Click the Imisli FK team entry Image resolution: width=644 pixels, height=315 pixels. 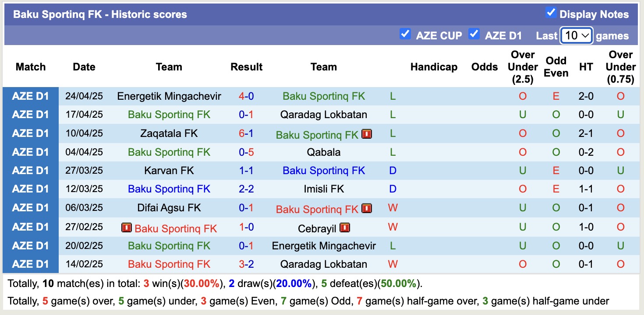pyautogui.click(x=324, y=189)
